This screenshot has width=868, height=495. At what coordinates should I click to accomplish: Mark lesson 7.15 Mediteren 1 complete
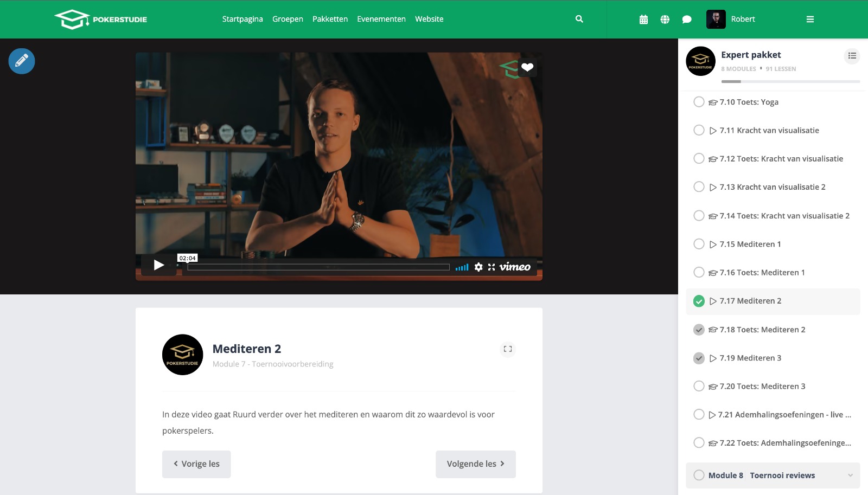[699, 244]
